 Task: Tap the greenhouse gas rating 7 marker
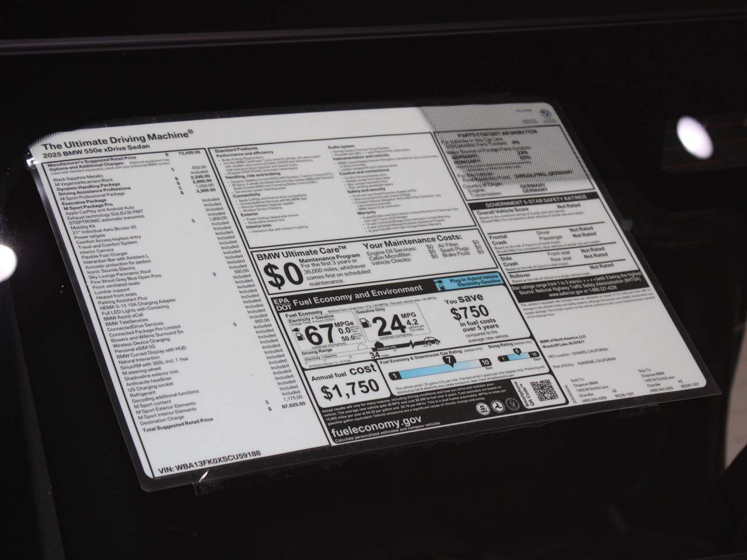pos(449,360)
